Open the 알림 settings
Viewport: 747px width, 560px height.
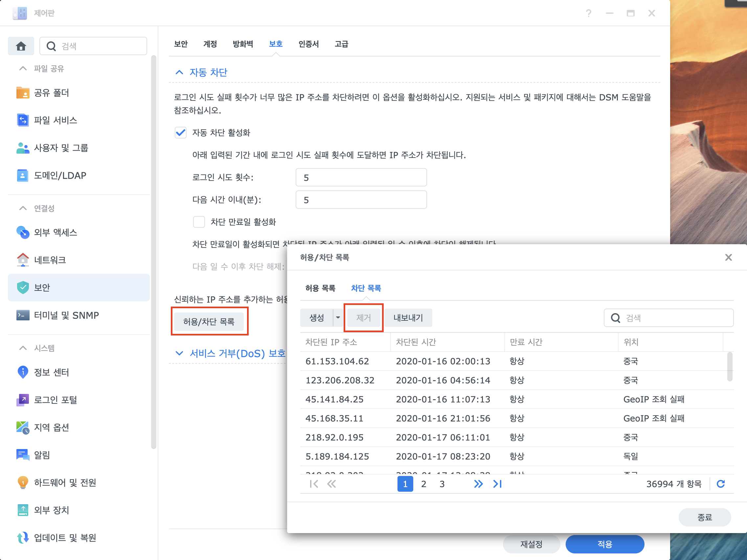(x=41, y=455)
